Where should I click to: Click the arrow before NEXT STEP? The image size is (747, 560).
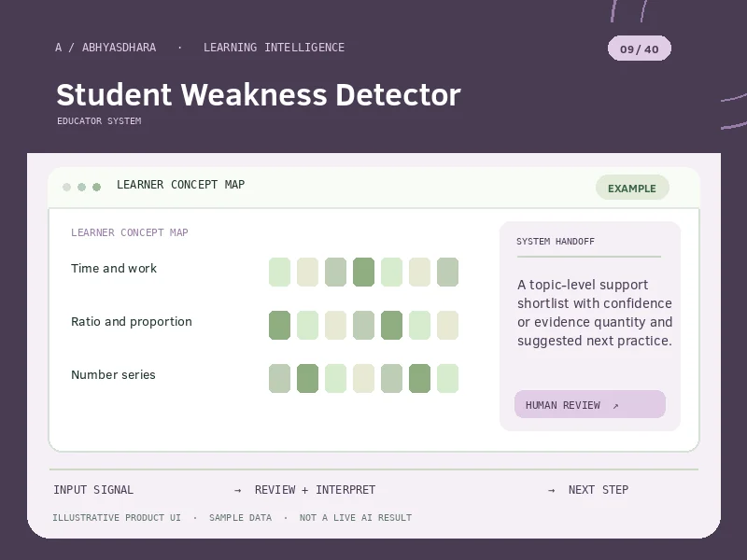pos(551,491)
